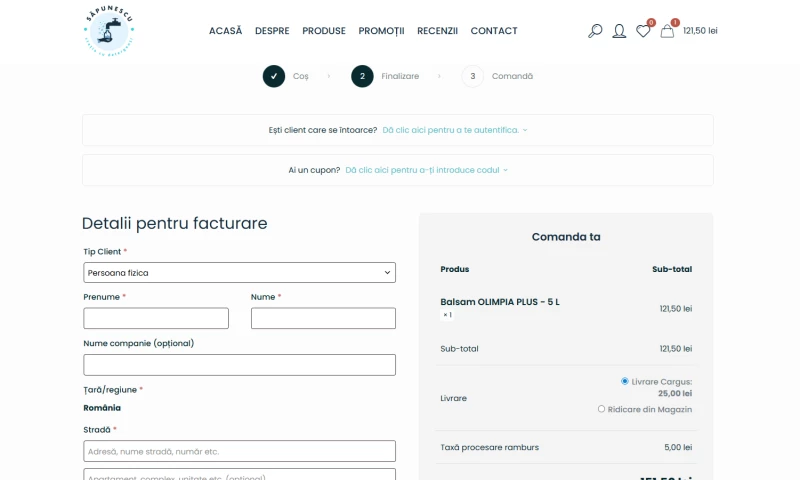The image size is (800, 480).
Task: Expand the coupon code entry link
Action: (426, 170)
